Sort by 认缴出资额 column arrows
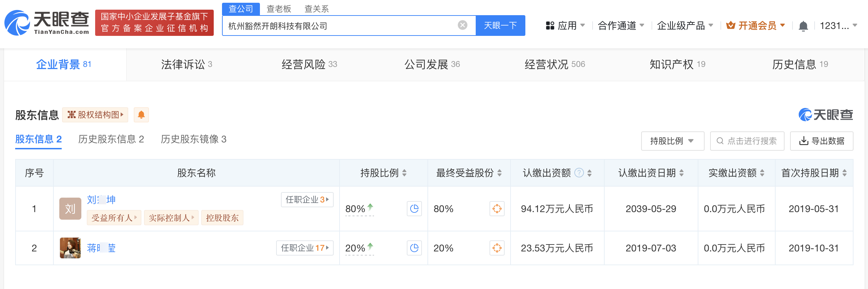The width and height of the screenshot is (868, 289). pos(589,173)
